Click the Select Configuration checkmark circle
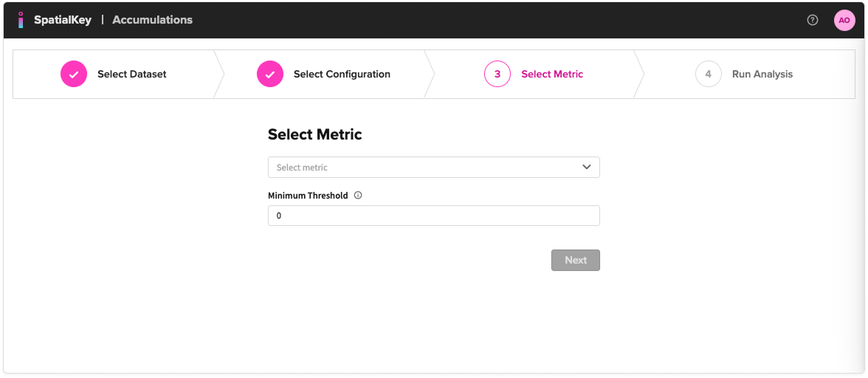Screen dimensions: 868x378 [x=270, y=74]
